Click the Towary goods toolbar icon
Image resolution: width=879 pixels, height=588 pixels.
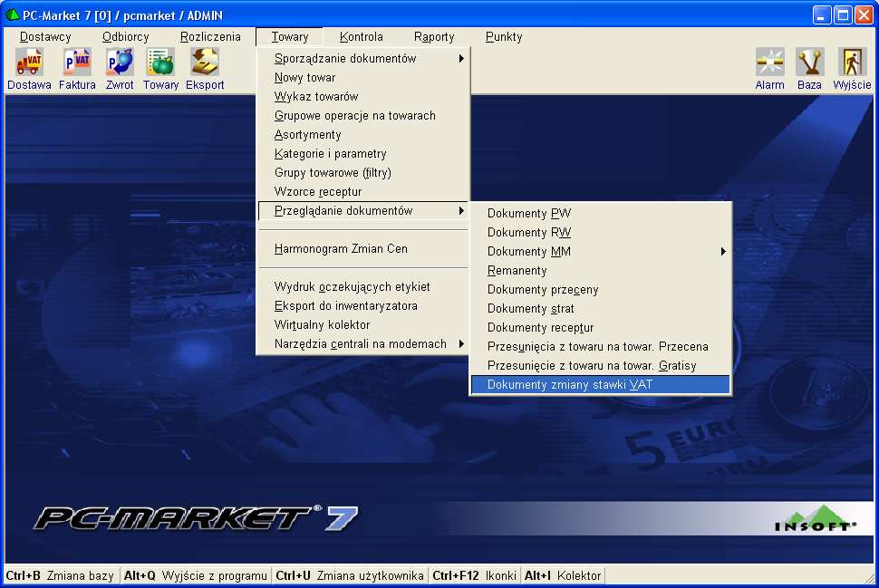pos(161,69)
